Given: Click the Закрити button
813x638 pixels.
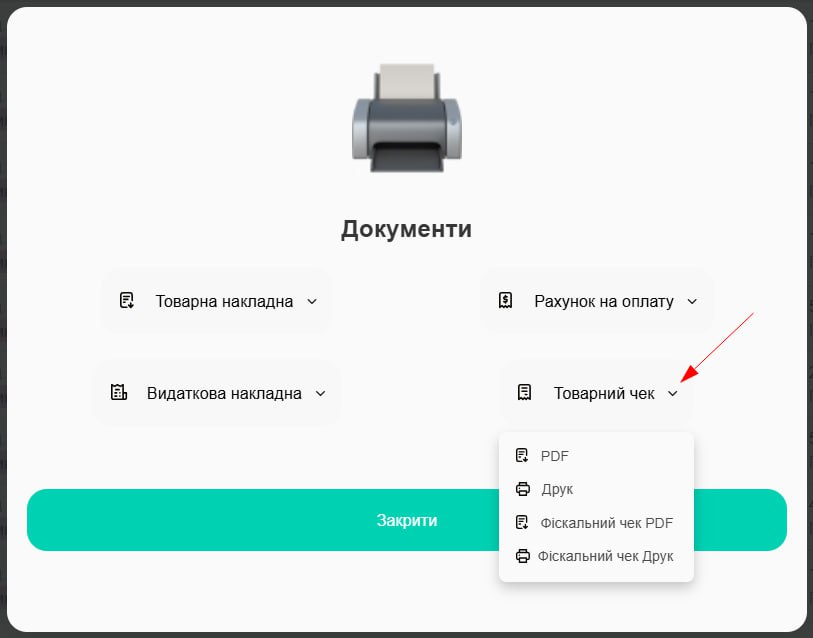Looking at the screenshot, I should click(x=406, y=520).
